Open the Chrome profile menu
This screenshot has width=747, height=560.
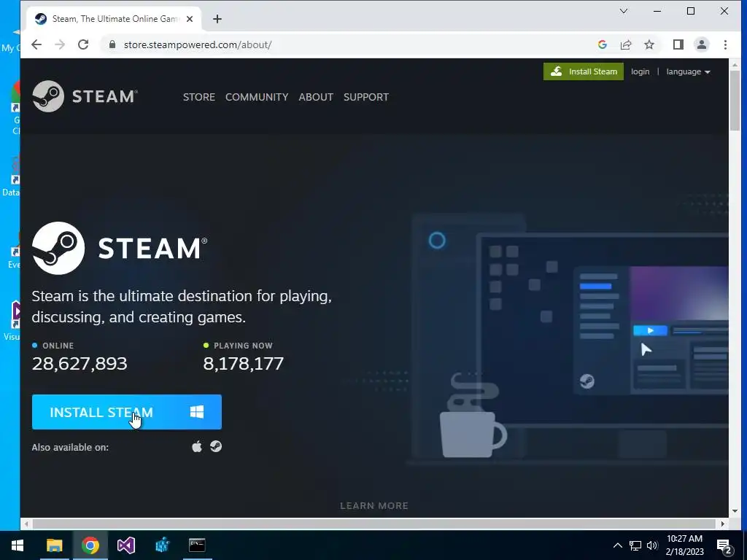[701, 44]
